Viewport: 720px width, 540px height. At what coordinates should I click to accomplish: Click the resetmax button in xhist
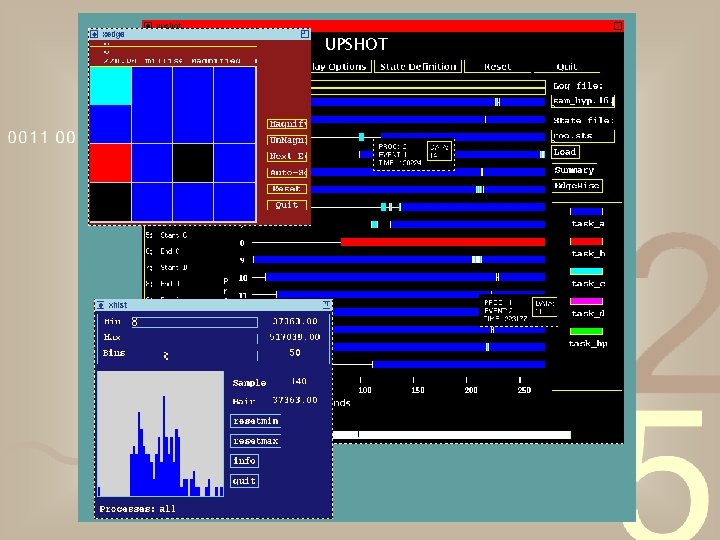point(255,441)
